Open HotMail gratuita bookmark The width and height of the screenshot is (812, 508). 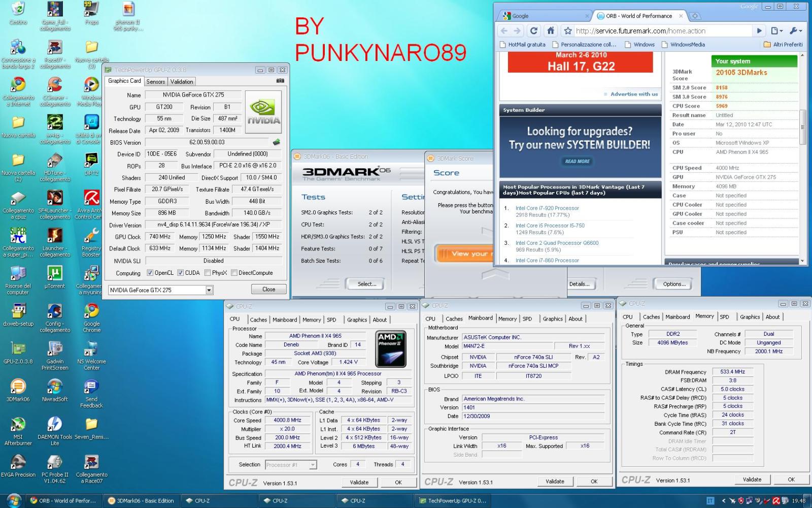[x=523, y=44]
